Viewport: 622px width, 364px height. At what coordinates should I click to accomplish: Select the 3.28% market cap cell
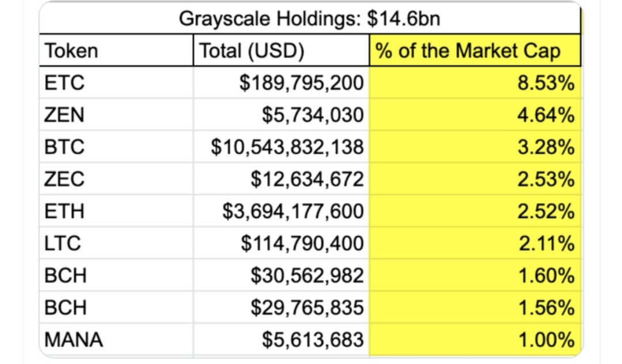475,147
